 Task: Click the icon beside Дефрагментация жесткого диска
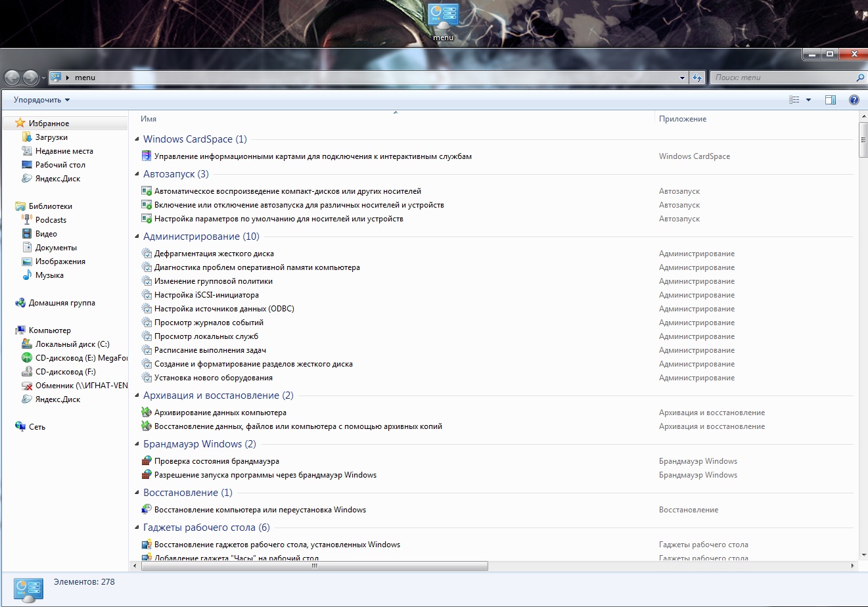tap(147, 254)
